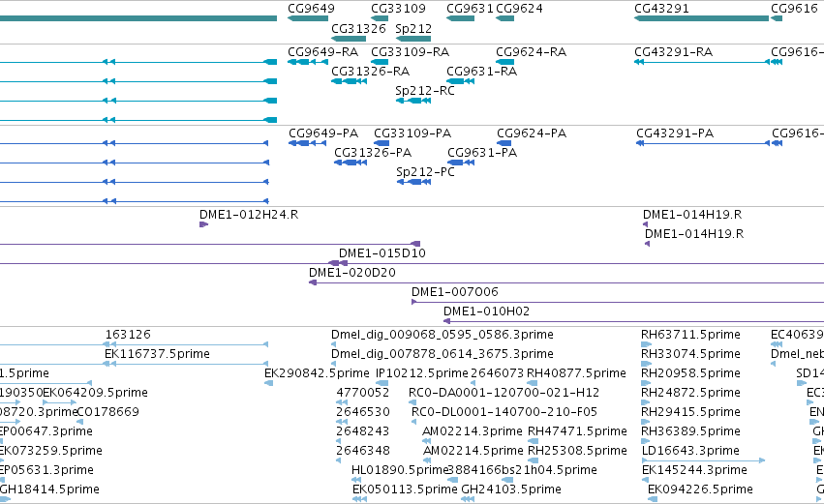The height and width of the screenshot is (504, 824).
Task: Open EST GH24103.5prime
Action: click(x=511, y=489)
